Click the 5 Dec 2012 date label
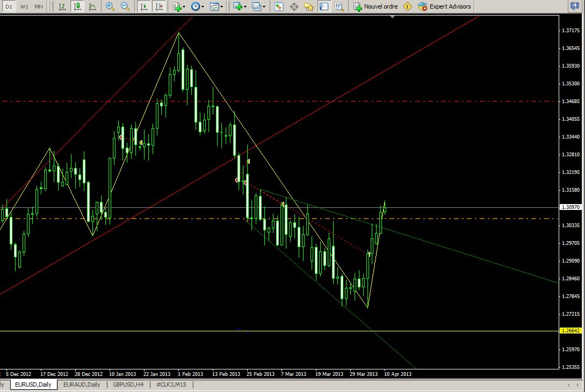Screen dimensions: 585x392 click(18, 374)
